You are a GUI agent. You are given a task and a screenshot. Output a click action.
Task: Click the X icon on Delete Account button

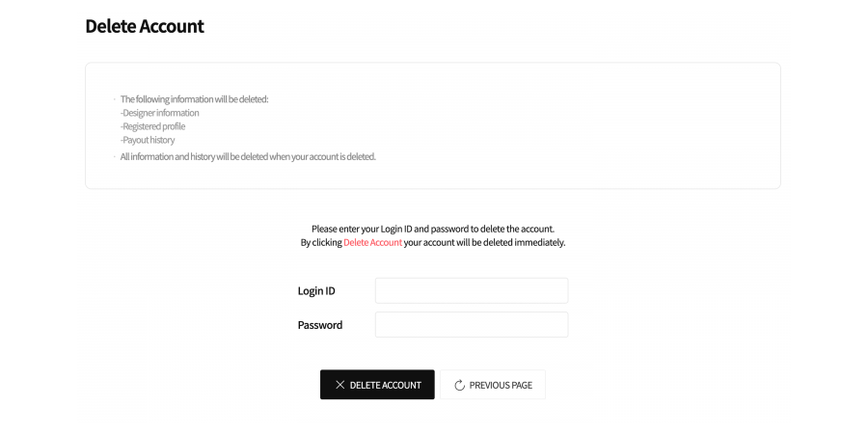tap(339, 385)
